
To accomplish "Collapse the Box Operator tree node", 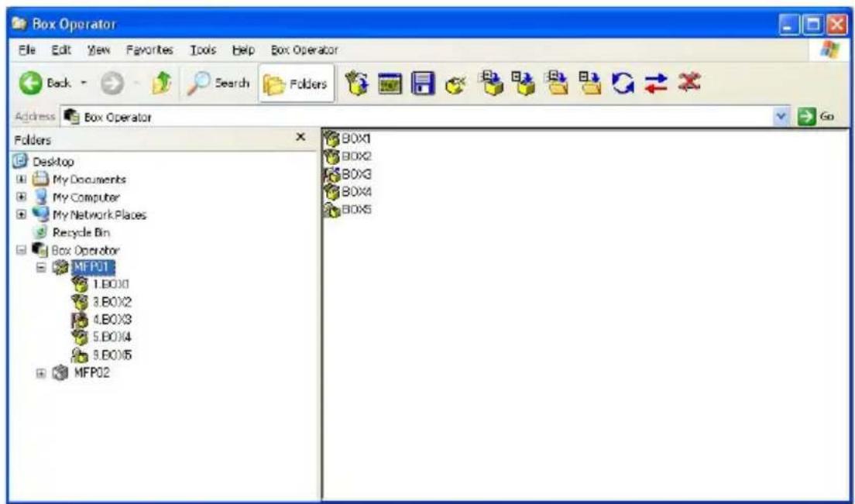I will click(21, 250).
